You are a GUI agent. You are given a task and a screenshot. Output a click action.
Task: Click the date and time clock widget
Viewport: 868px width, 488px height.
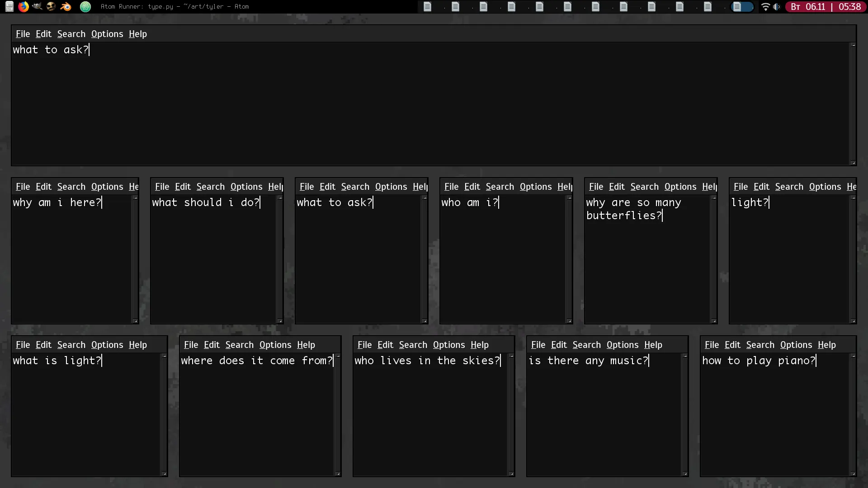826,7
